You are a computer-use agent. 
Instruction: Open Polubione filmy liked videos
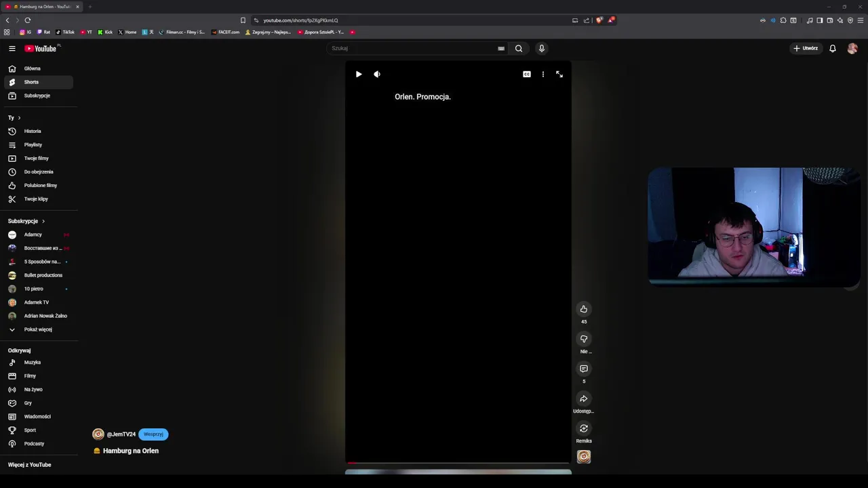point(38,185)
